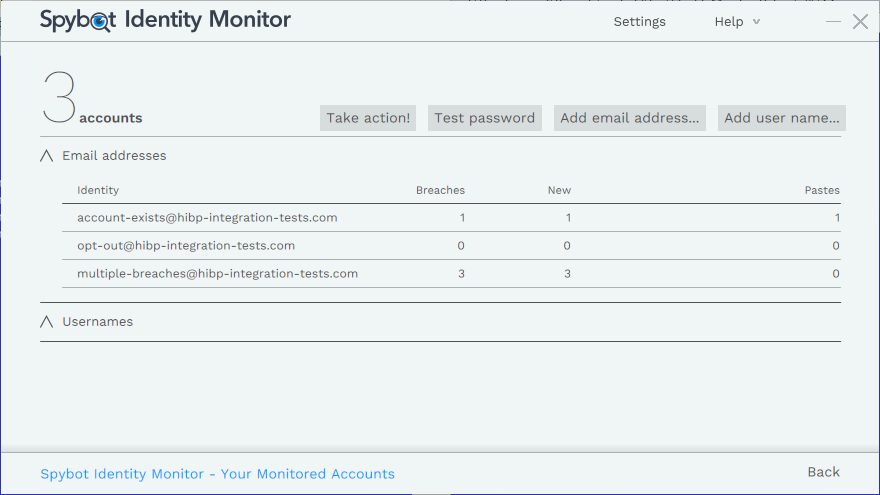Click the New column header
880x495 pixels.
pyautogui.click(x=560, y=190)
